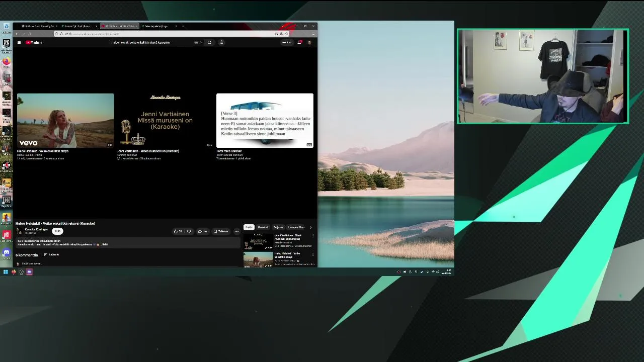Start voice search with the microphone icon
Image resolution: width=644 pixels, height=362 pixels.
pos(221,42)
